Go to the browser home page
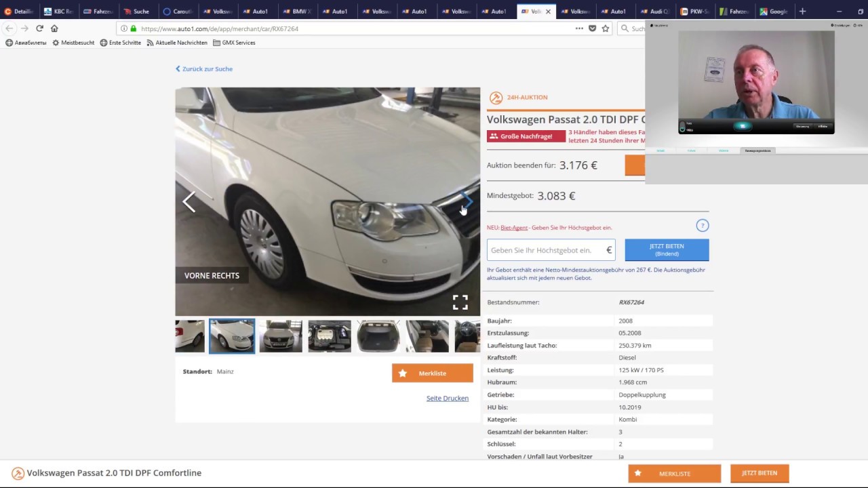 click(54, 28)
